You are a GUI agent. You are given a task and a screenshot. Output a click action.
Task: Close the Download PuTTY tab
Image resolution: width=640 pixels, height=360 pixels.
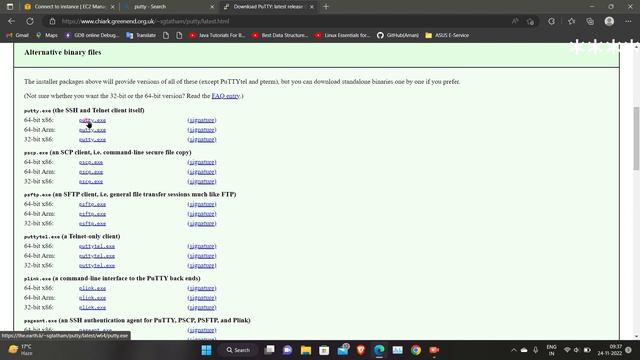pyautogui.click(x=312, y=7)
